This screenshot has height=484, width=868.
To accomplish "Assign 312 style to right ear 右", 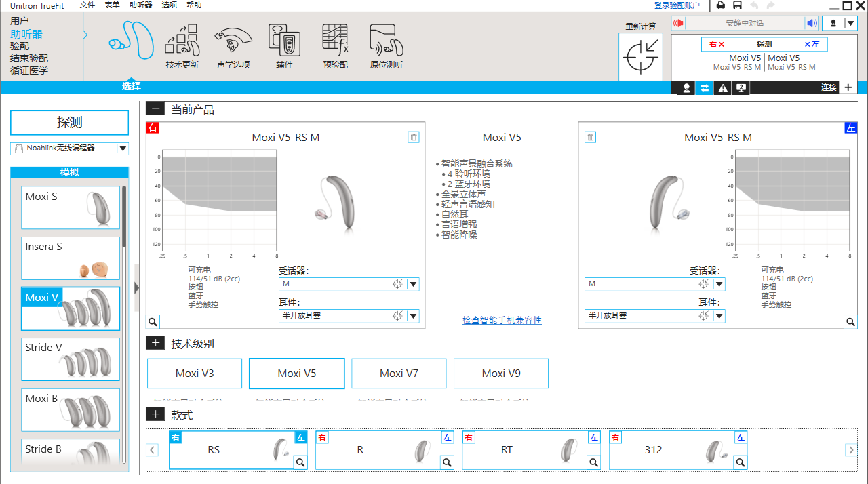I will [615, 438].
